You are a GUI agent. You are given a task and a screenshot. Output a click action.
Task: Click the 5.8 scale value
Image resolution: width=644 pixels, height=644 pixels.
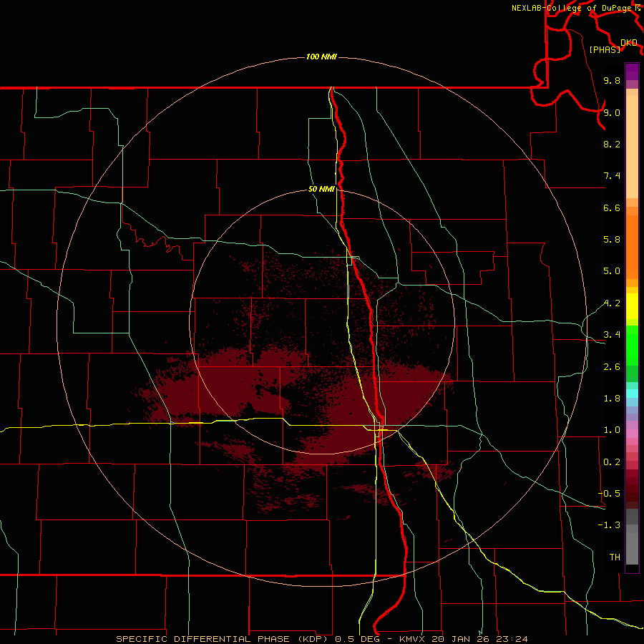click(612, 240)
